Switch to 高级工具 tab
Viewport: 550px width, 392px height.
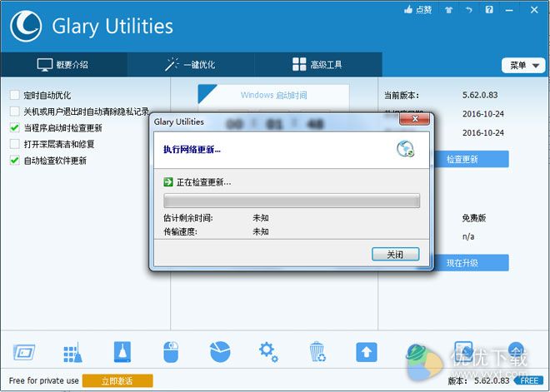317,64
